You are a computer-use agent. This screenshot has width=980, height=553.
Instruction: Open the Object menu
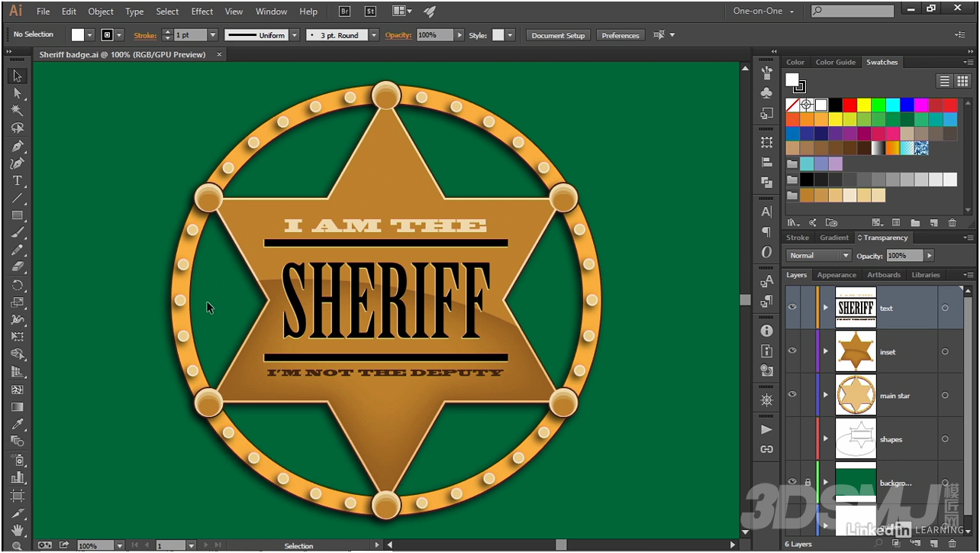(x=101, y=11)
